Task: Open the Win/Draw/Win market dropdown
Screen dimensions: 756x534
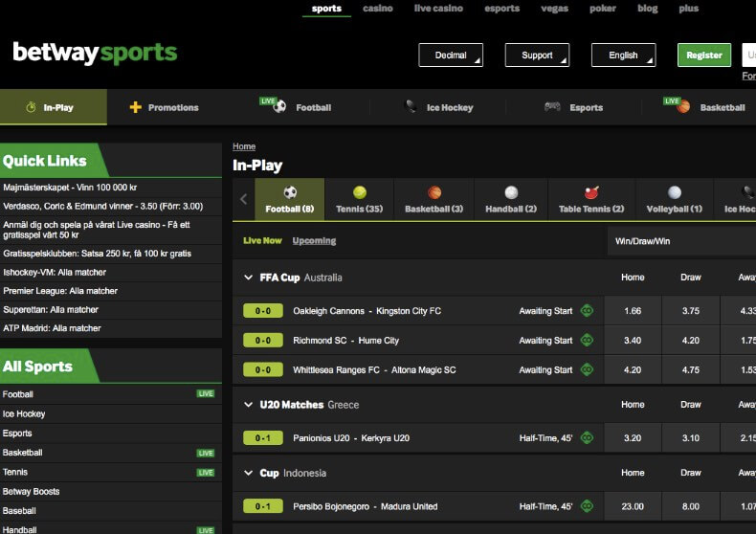Action: 681,241
